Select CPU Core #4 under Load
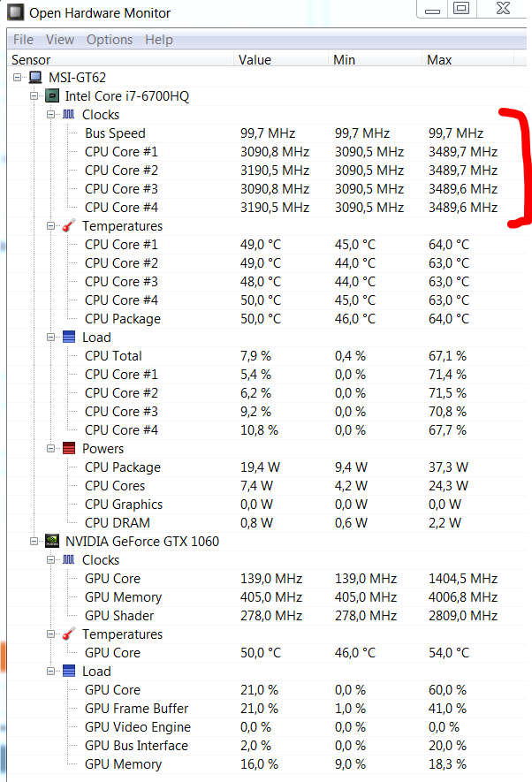Image resolution: width=532 pixels, height=782 pixels. pos(267,430)
